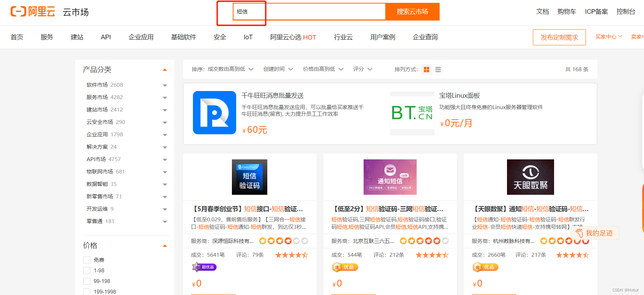Expand the 新零售市场 category
The image size is (644, 295).
tap(165, 197)
